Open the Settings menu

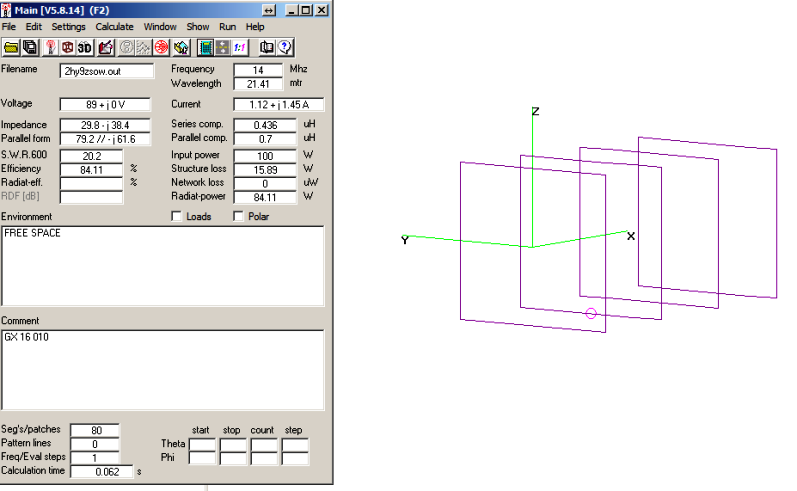coord(68,27)
